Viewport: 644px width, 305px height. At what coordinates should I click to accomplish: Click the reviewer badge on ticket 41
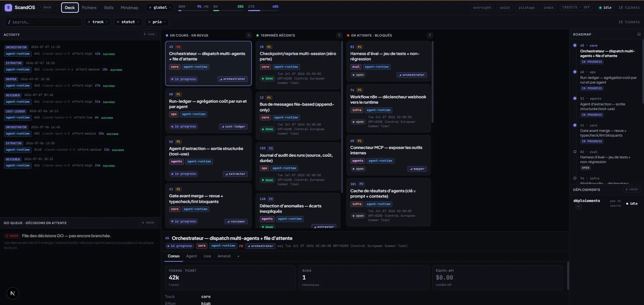pos(236,221)
